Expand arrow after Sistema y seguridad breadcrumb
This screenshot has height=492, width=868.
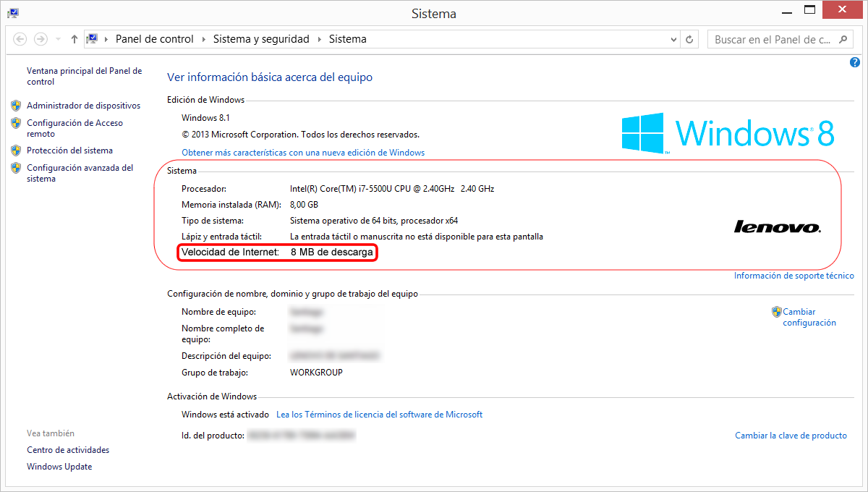pyautogui.click(x=319, y=39)
